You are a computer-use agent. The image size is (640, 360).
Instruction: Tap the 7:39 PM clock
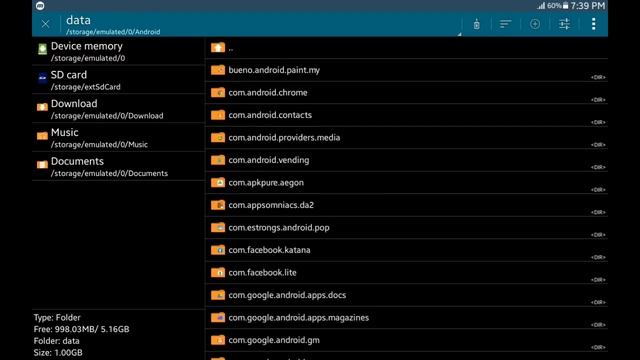point(587,6)
